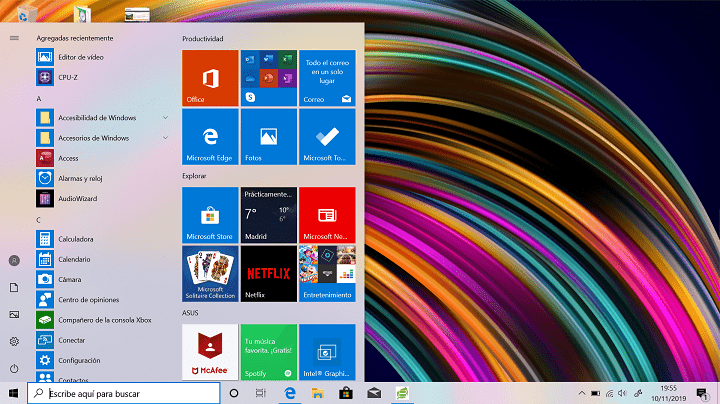The width and height of the screenshot is (720, 404).
Task: Open Documents from Start sidebar
Action: click(14, 287)
